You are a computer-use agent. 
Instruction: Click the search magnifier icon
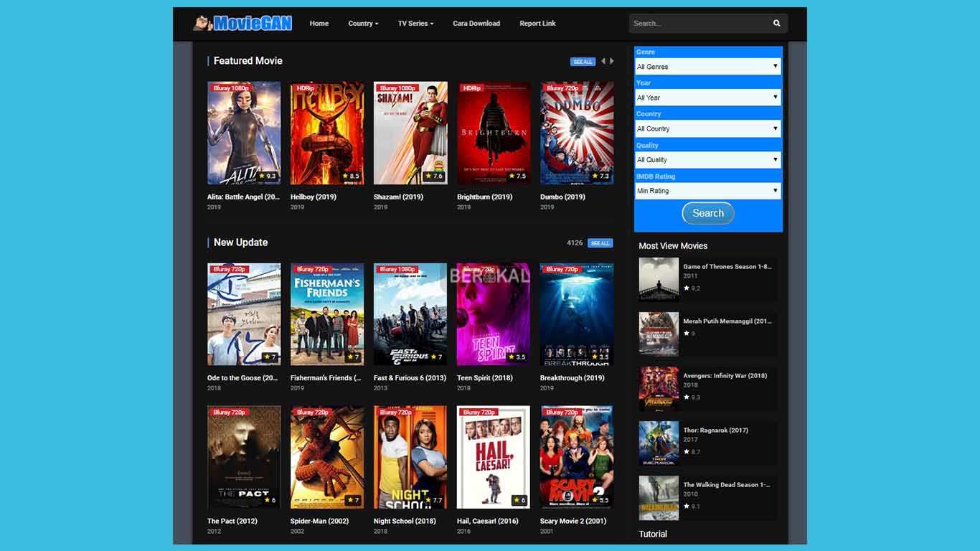tap(776, 23)
